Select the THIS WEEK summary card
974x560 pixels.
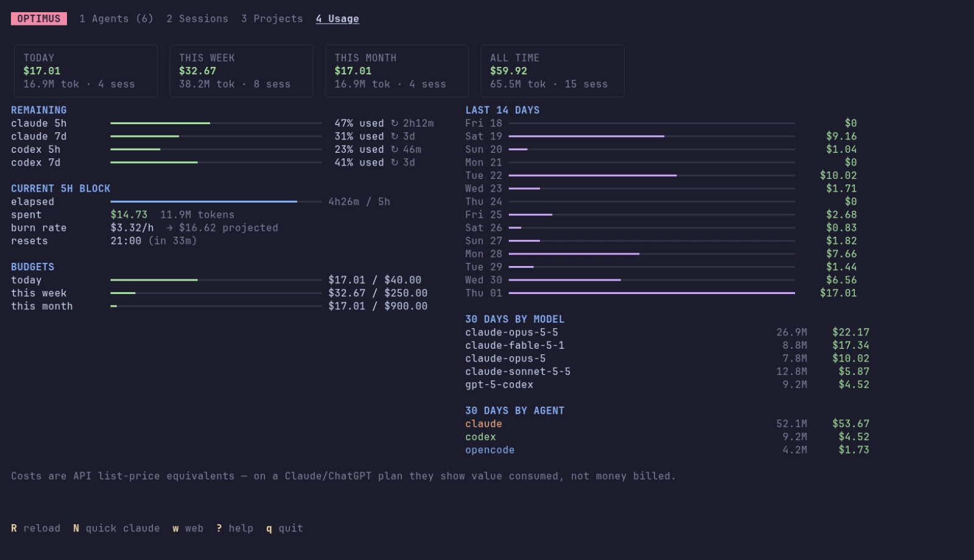241,71
